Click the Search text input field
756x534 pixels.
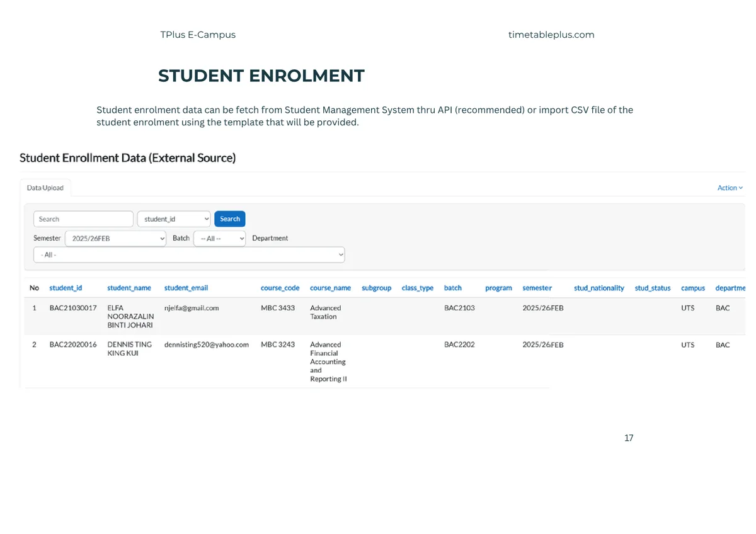[83, 219]
